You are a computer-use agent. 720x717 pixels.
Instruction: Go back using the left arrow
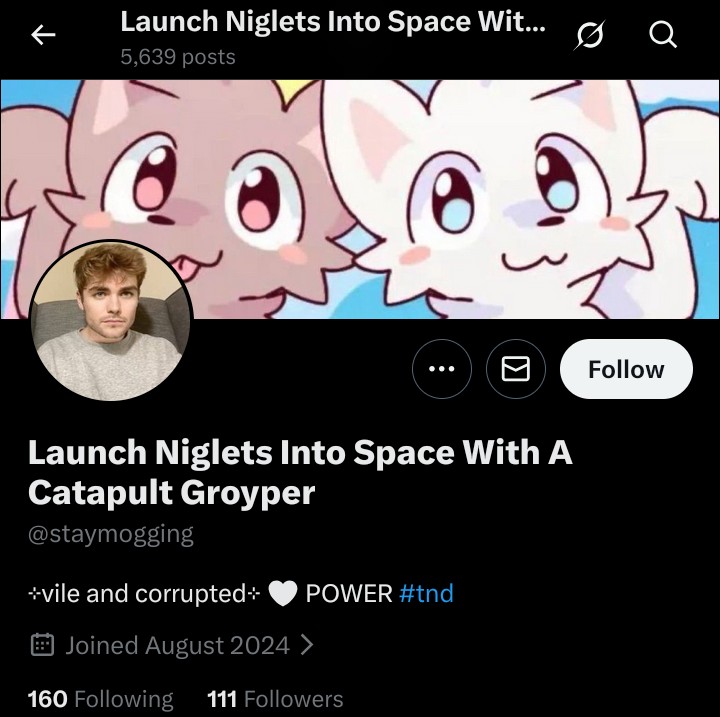point(43,36)
